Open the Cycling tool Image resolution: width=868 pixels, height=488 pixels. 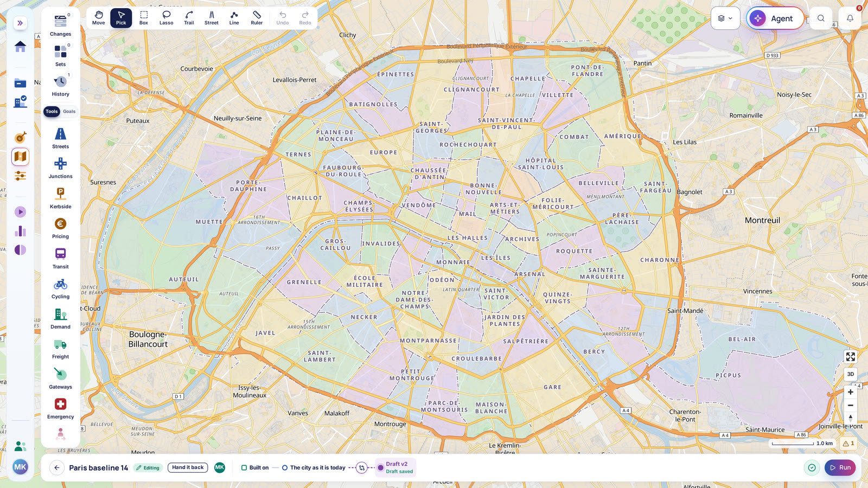(60, 288)
